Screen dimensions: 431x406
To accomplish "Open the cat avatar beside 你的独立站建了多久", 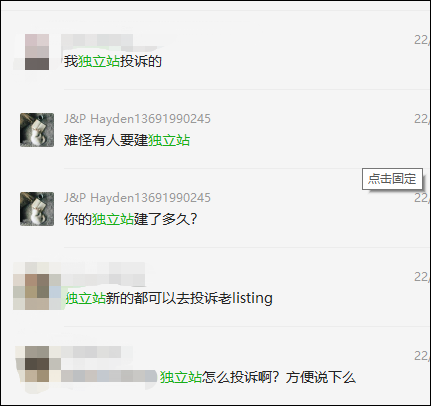I will point(37,209).
